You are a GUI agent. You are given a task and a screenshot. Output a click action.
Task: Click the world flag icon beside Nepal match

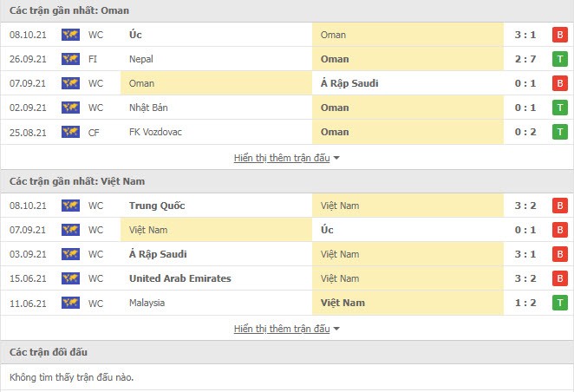pyautogui.click(x=70, y=59)
